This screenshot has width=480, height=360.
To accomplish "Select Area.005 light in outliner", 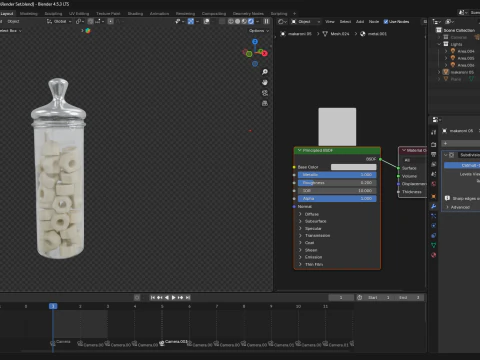I will [x=466, y=58].
